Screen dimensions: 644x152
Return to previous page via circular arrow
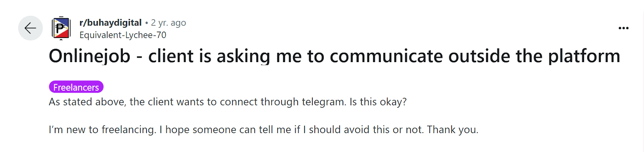pos(30,28)
